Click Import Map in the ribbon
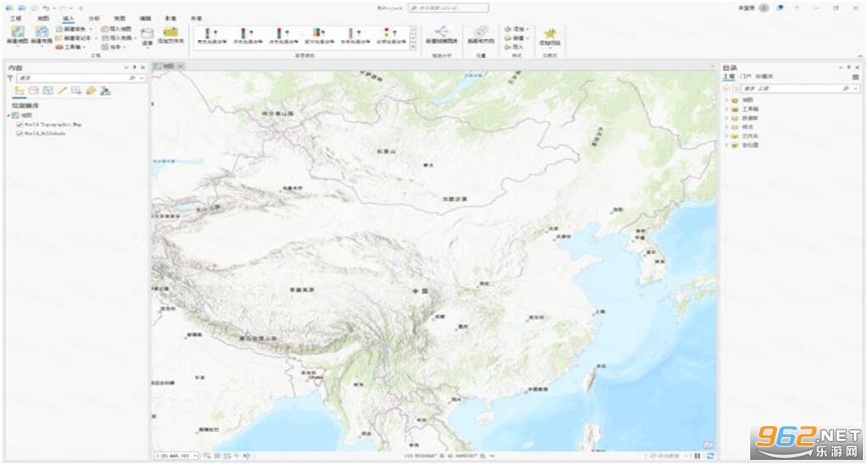 (x=115, y=29)
